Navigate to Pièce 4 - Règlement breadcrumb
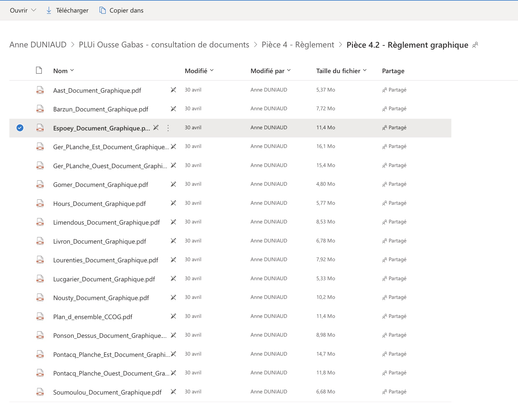 298,45
